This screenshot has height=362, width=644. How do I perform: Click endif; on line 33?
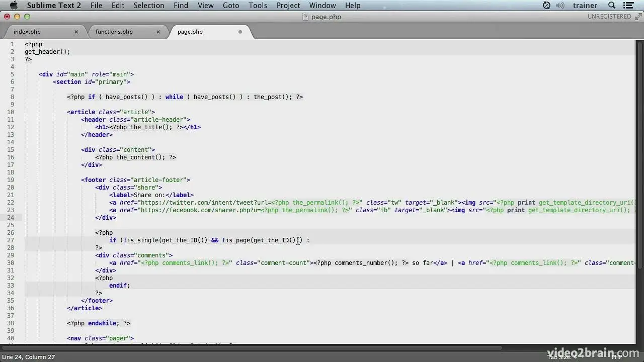pyautogui.click(x=120, y=286)
